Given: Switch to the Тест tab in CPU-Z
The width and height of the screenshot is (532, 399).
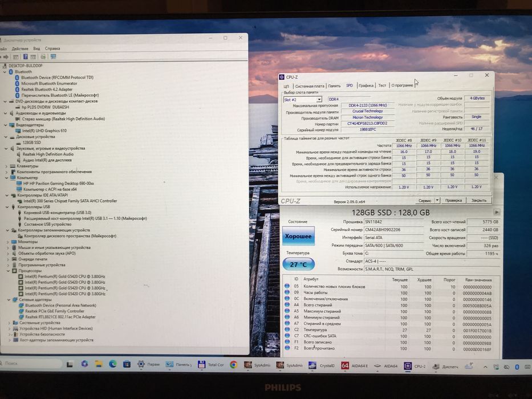Looking at the screenshot, I should (382, 85).
